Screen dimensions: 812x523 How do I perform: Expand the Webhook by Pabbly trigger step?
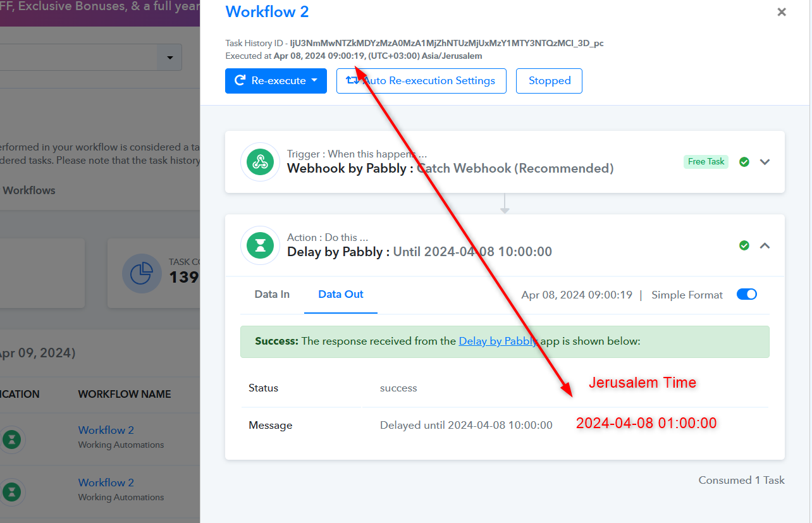[765, 162]
